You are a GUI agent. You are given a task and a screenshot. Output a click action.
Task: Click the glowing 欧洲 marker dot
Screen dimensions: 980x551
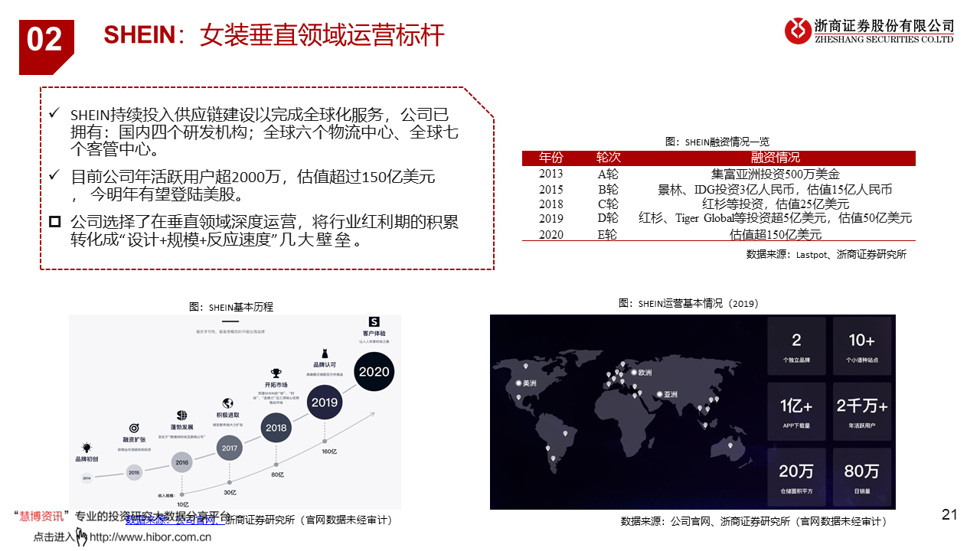(633, 373)
